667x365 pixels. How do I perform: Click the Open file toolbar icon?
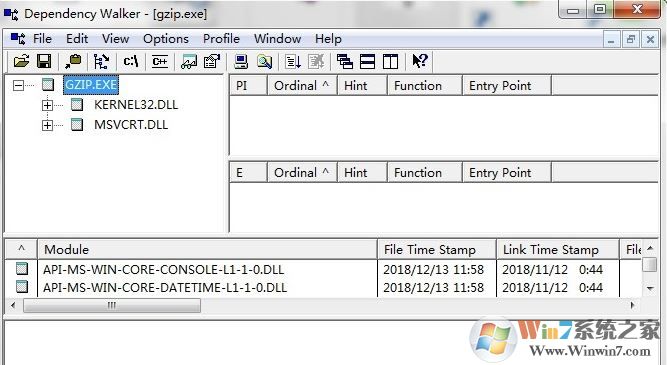click(21, 62)
